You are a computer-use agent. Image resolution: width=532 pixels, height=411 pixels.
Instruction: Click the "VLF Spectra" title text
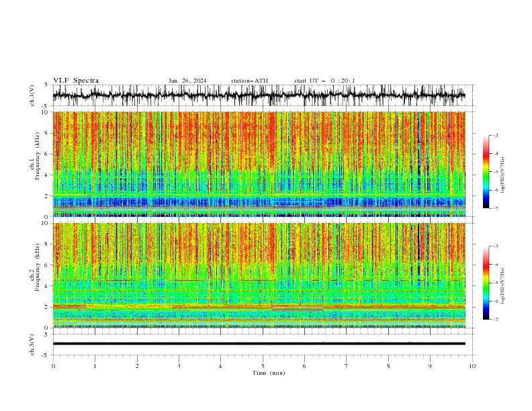coord(76,81)
